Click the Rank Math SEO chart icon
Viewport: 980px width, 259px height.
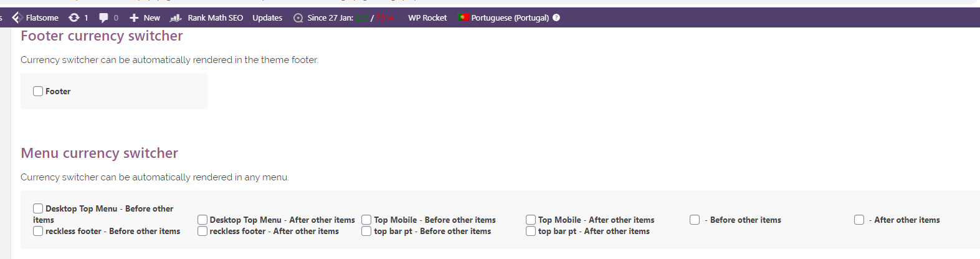pyautogui.click(x=176, y=17)
